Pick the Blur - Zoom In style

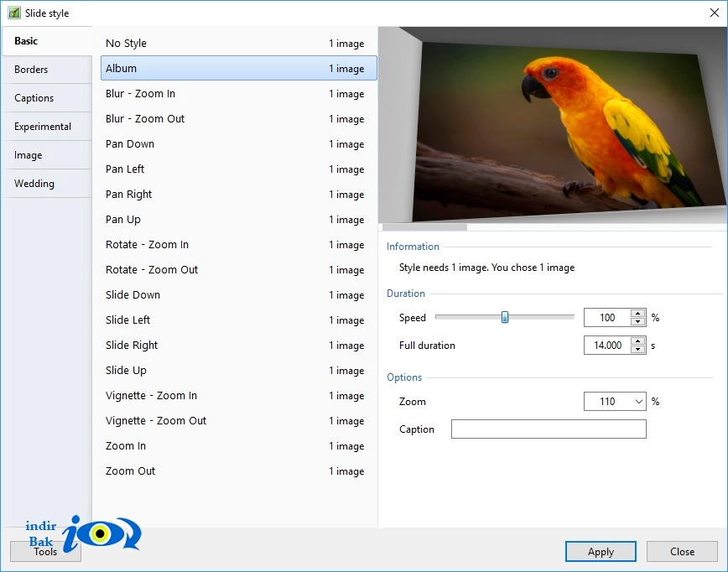pos(239,93)
